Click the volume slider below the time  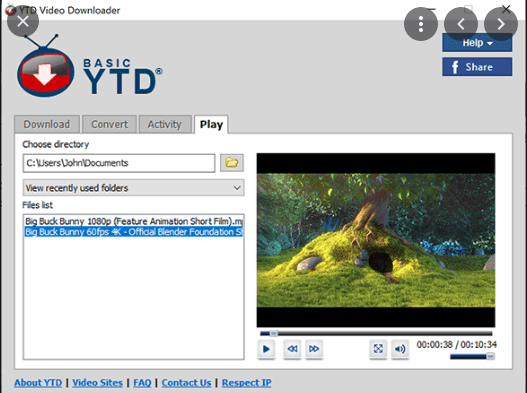472,356
